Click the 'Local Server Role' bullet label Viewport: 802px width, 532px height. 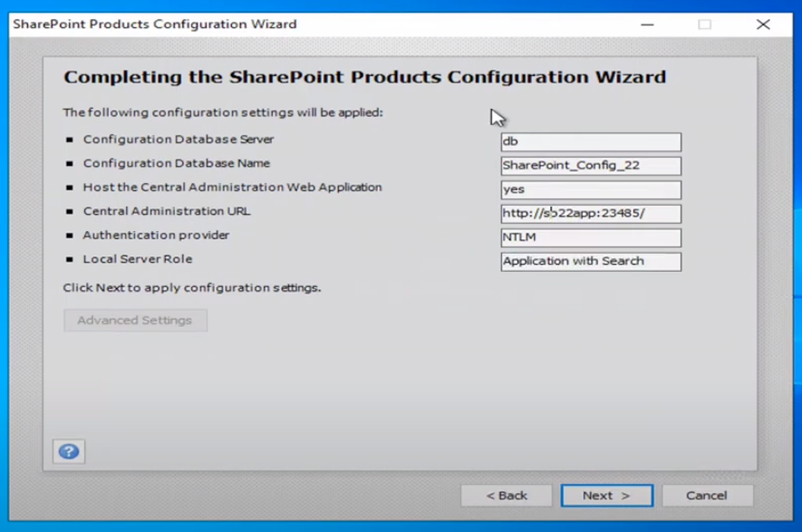coord(134,258)
